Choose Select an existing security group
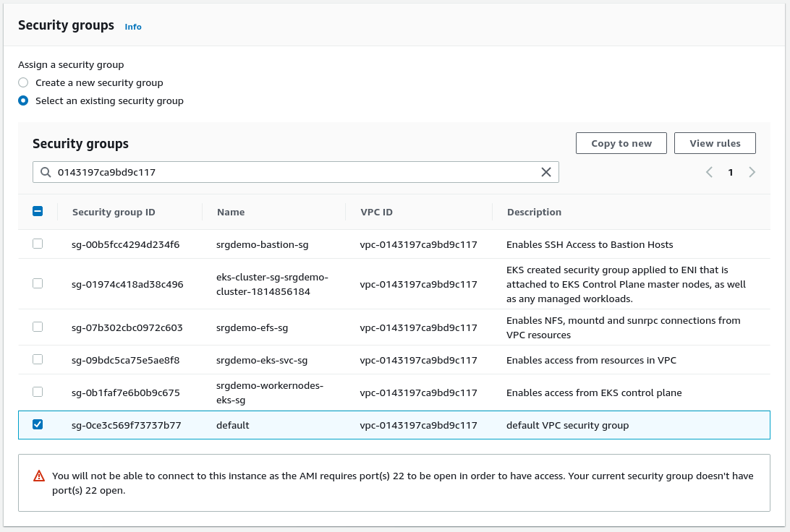Image resolution: width=790 pixels, height=532 pixels. [x=24, y=100]
